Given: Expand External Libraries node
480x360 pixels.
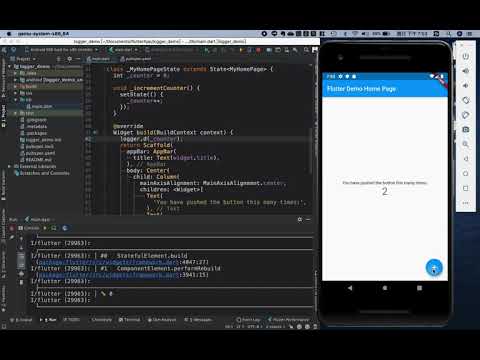Looking at the screenshot, I should pos(10,166).
